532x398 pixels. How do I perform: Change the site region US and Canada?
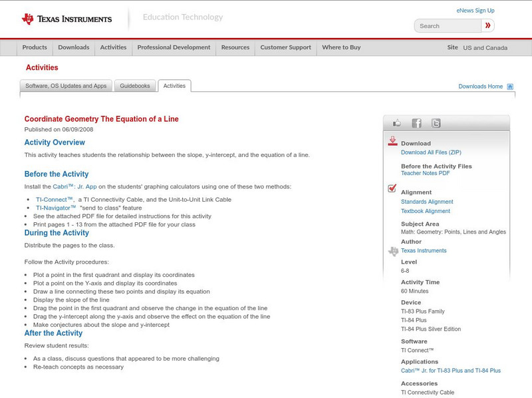[485, 48]
